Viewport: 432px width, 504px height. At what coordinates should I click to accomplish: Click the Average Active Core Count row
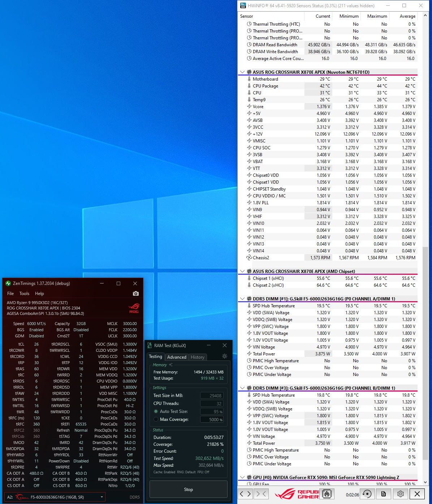click(328, 59)
